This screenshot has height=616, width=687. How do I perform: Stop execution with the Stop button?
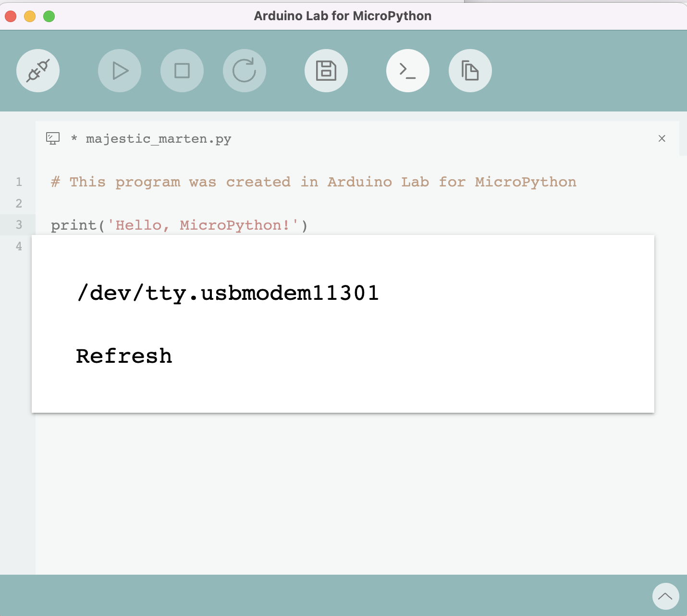(182, 71)
